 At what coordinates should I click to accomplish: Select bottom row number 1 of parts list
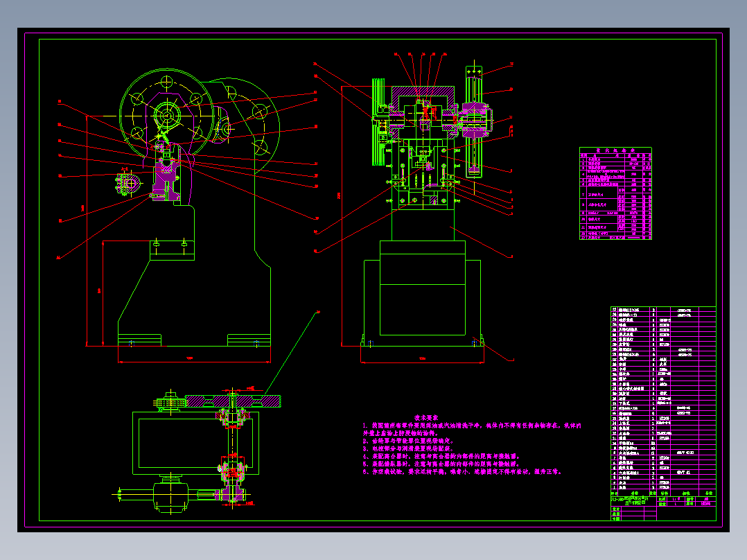point(663,487)
